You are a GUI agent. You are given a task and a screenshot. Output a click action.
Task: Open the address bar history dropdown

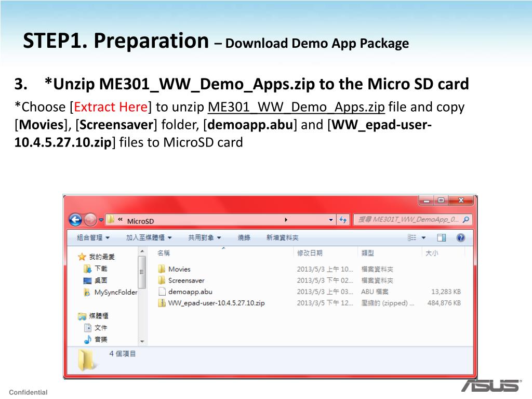pyautogui.click(x=331, y=220)
